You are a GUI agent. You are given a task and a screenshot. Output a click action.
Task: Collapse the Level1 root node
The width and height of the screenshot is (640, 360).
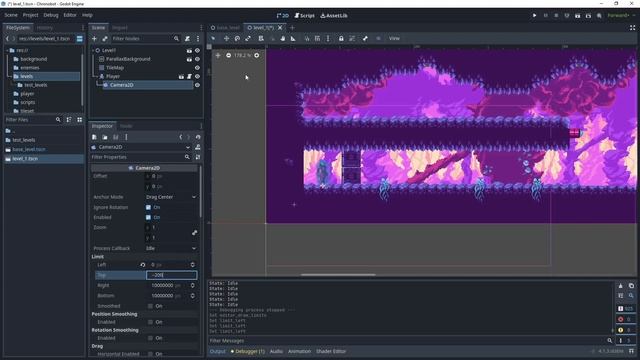click(93, 50)
